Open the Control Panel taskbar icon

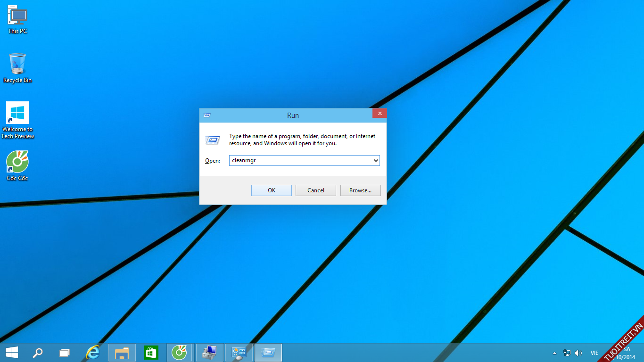coord(239,353)
